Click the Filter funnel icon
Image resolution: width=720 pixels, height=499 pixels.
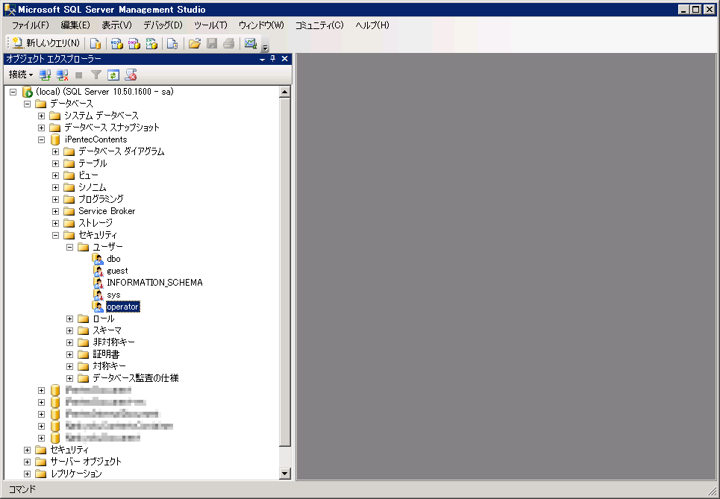point(96,75)
